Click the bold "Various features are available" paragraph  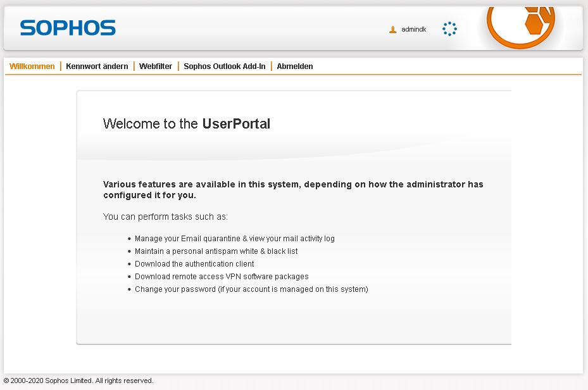pyautogui.click(x=292, y=190)
